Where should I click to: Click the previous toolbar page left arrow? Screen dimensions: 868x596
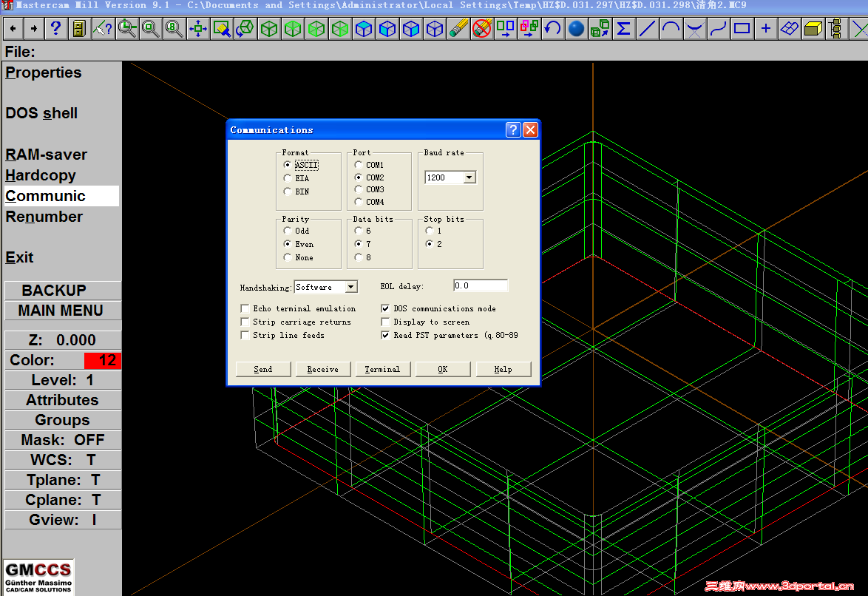(x=13, y=28)
